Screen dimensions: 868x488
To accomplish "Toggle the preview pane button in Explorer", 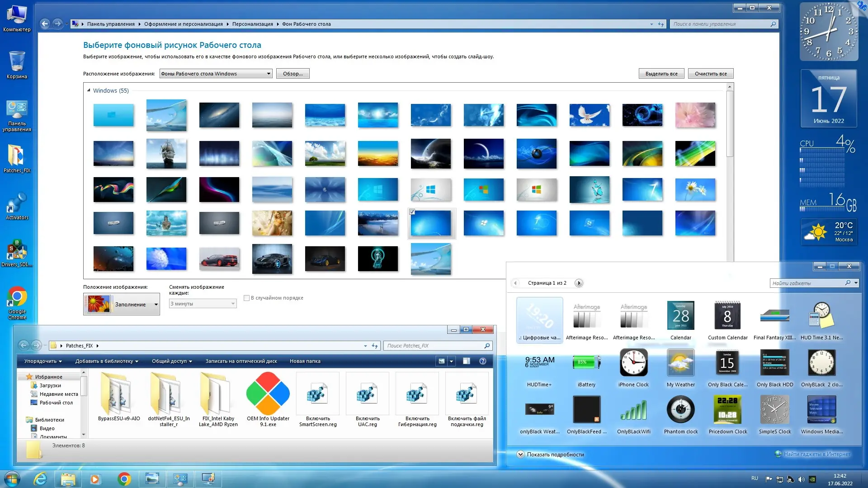I will coord(466,361).
